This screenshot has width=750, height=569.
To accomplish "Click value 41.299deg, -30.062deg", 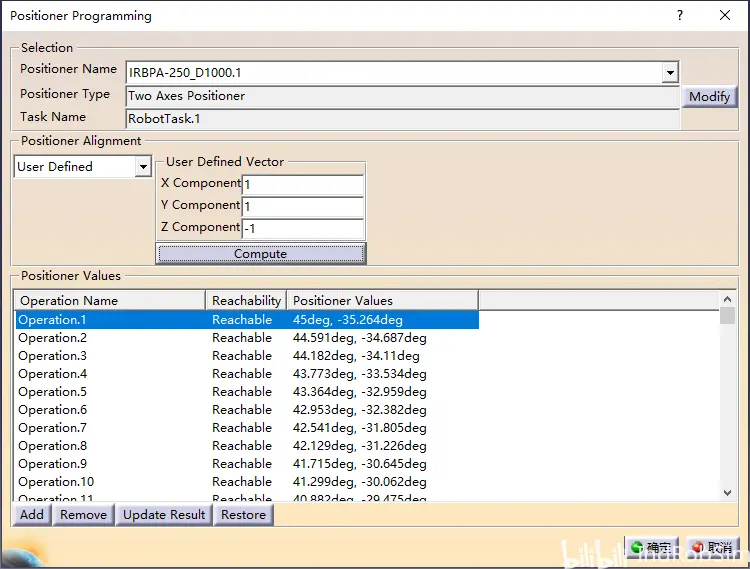I will coord(360,481).
